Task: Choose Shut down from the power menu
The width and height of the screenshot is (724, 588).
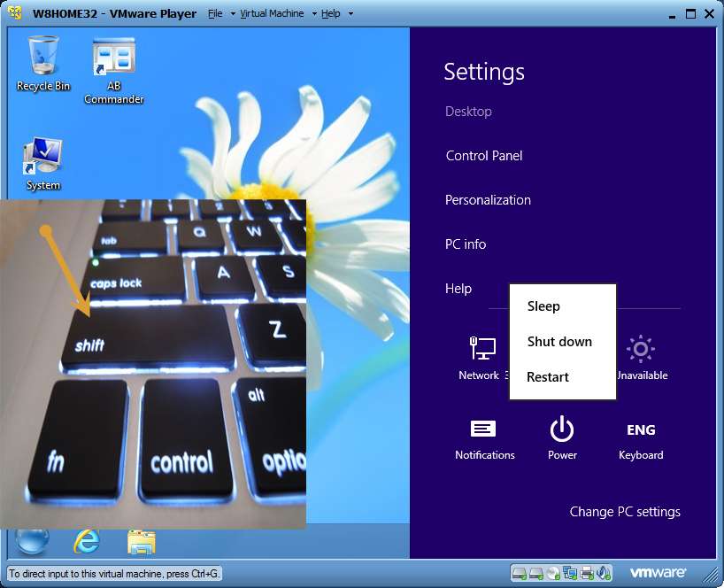Action: 559,342
